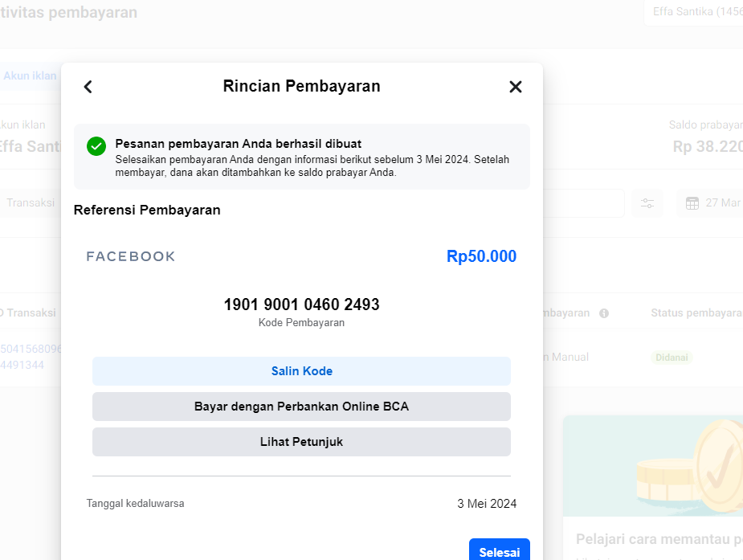743x560 pixels.
Task: Click the info icon beside pembayaran column
Action: [604, 313]
